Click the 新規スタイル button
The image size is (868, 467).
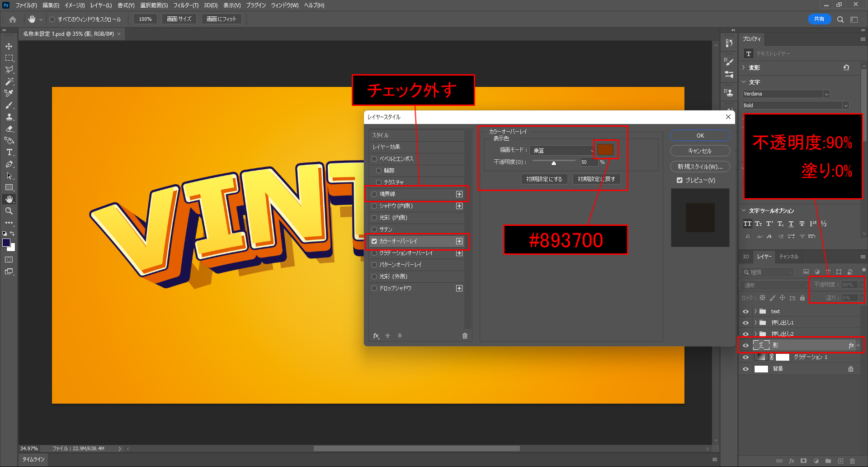700,167
